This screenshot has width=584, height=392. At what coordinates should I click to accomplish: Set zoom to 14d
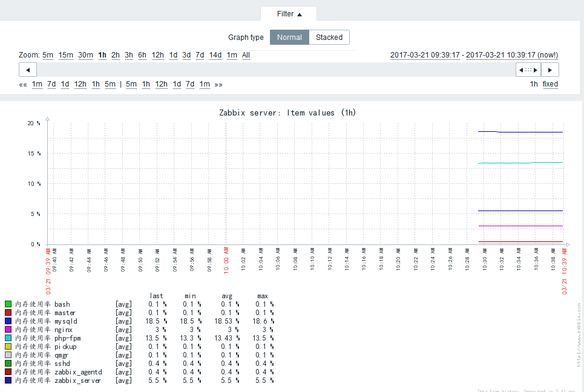tap(215, 55)
